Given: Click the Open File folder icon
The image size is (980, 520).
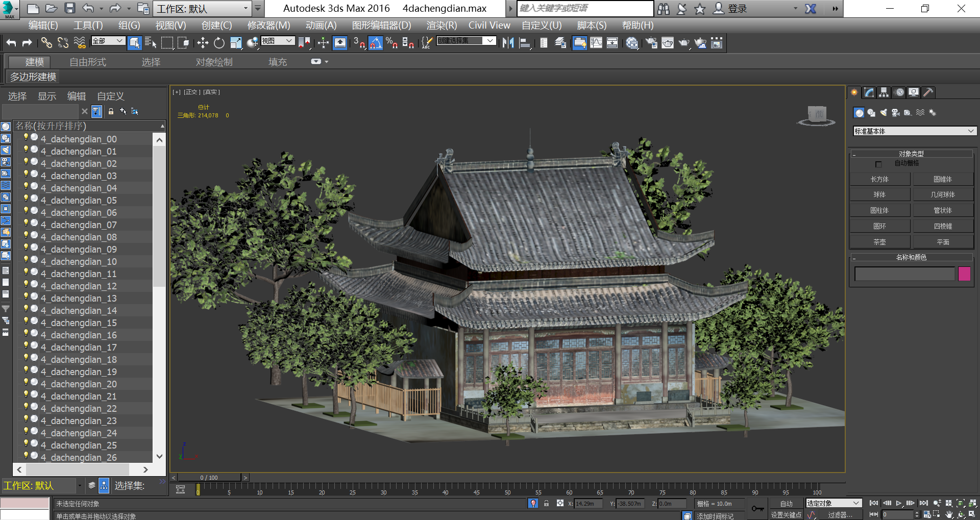Looking at the screenshot, I should (51, 8).
